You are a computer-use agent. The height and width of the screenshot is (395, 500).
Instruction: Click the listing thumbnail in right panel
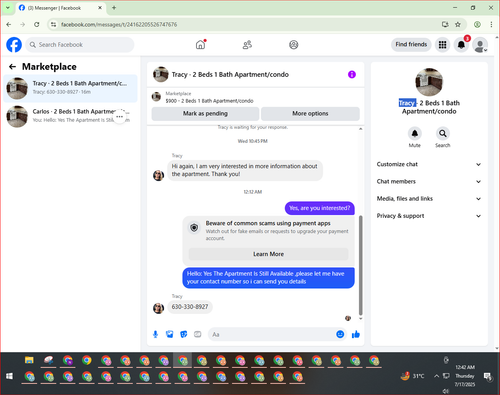(429, 82)
